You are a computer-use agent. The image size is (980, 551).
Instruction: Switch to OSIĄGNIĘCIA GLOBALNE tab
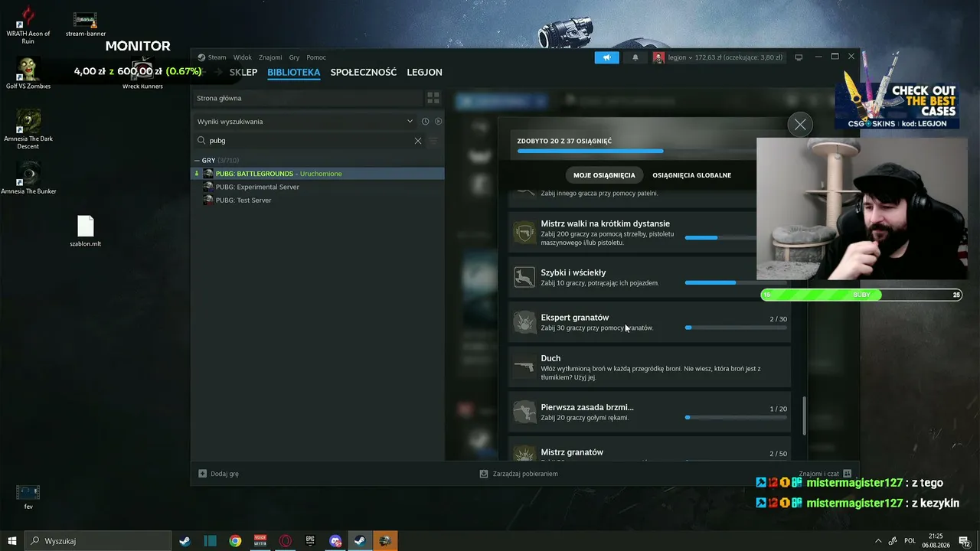point(692,175)
